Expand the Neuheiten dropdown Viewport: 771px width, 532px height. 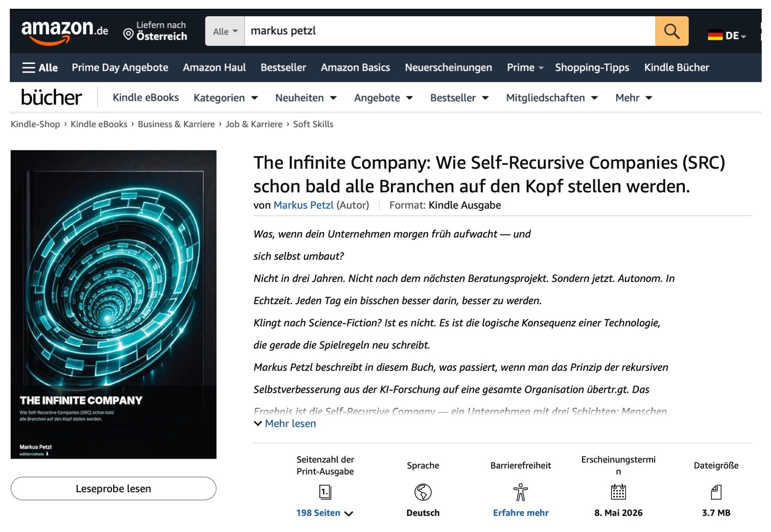click(x=306, y=98)
